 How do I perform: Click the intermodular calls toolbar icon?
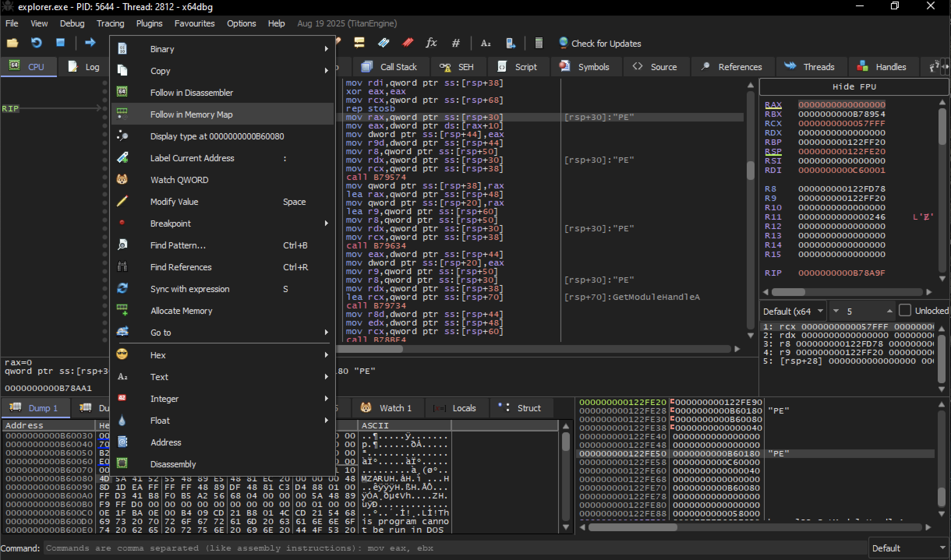click(x=511, y=43)
